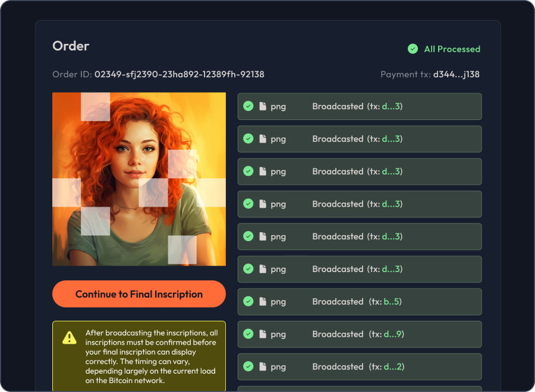Screen dimensions: 535x392
Task: Open the transaction link d...9
Action: pos(392,334)
